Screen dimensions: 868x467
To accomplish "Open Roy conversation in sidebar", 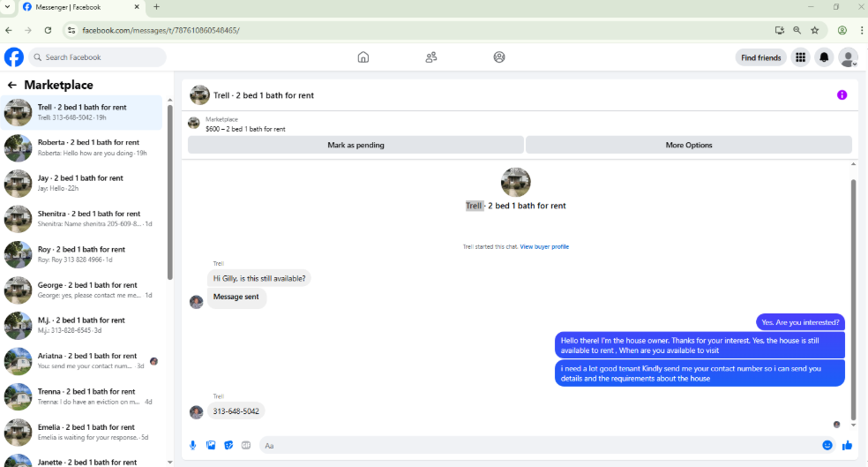I will coord(82,254).
